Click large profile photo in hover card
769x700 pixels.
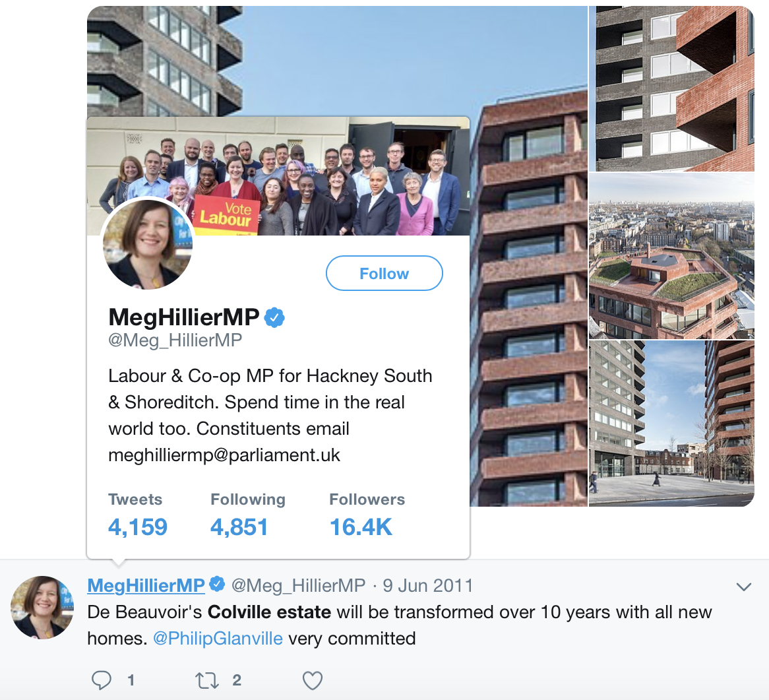[x=148, y=244]
